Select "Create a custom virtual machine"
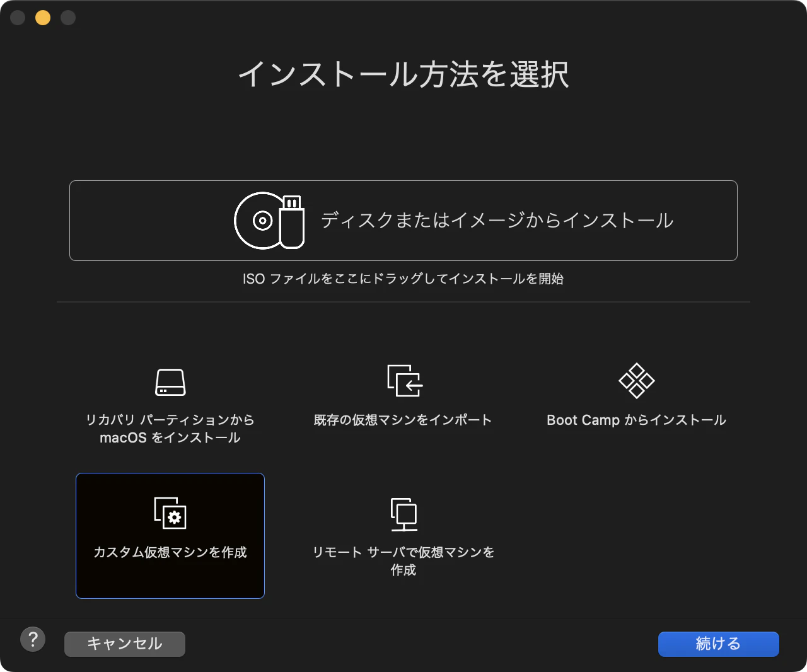 point(170,553)
